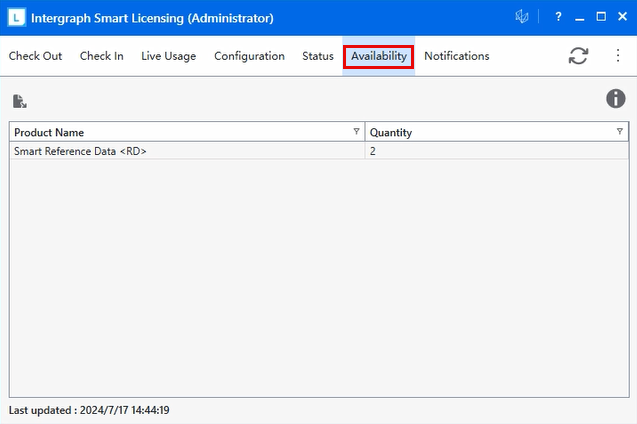Open the Live Usage tab
Screen dimensions: 637x424
click(x=168, y=56)
